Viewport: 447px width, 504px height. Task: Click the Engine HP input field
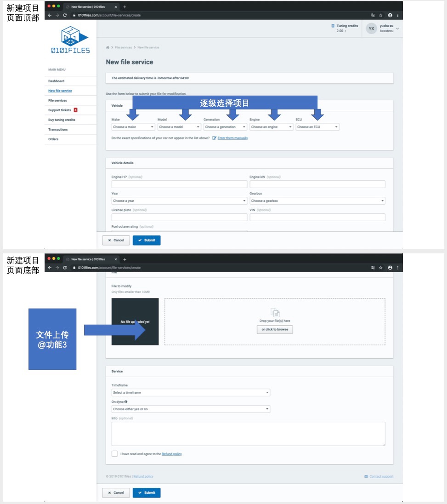[x=179, y=184]
